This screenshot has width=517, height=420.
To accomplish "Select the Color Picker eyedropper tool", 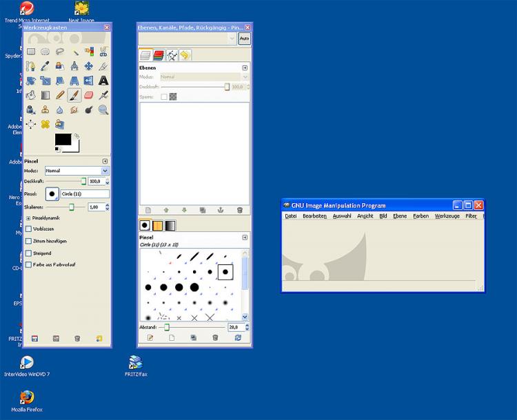I will 45,66.
